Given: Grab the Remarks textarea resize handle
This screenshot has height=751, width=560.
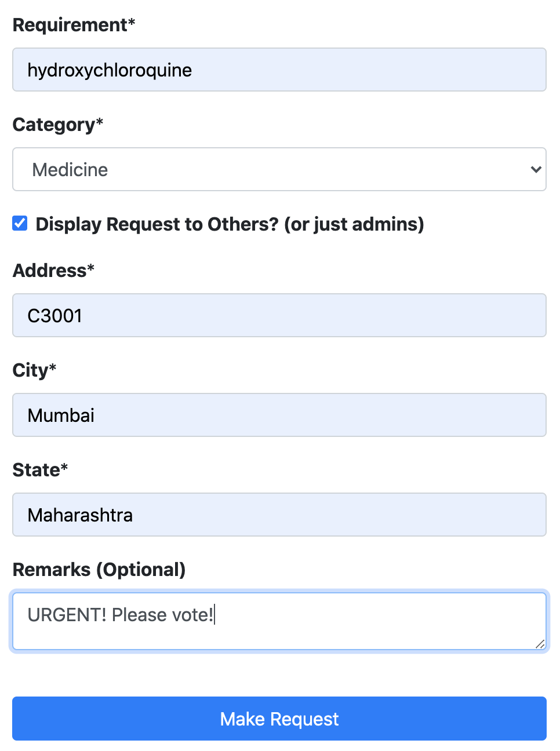Looking at the screenshot, I should coord(540,644).
